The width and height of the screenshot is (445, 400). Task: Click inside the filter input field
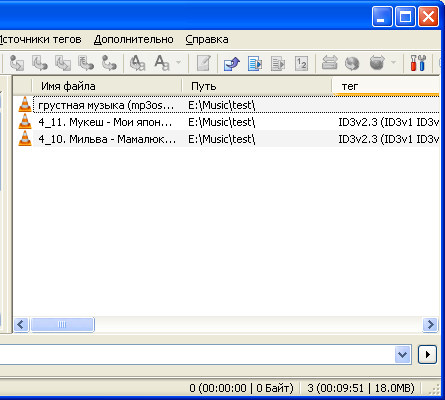pos(197,354)
